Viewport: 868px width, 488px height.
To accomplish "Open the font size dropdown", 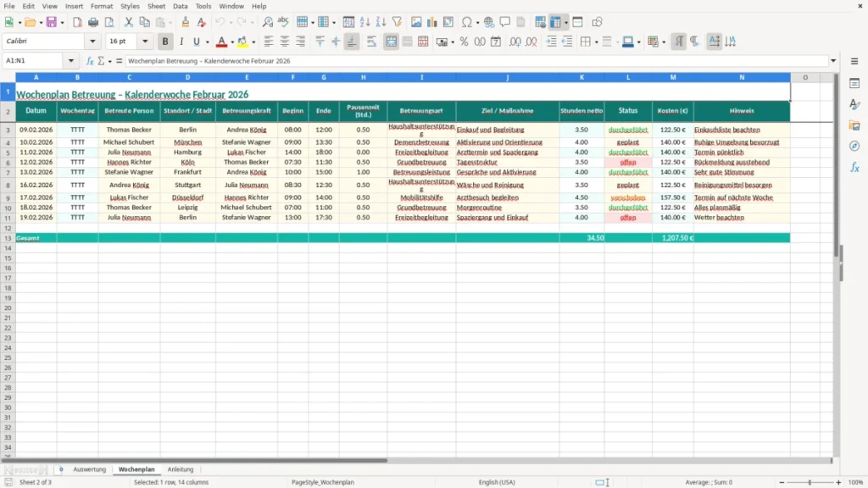I will [x=145, y=41].
